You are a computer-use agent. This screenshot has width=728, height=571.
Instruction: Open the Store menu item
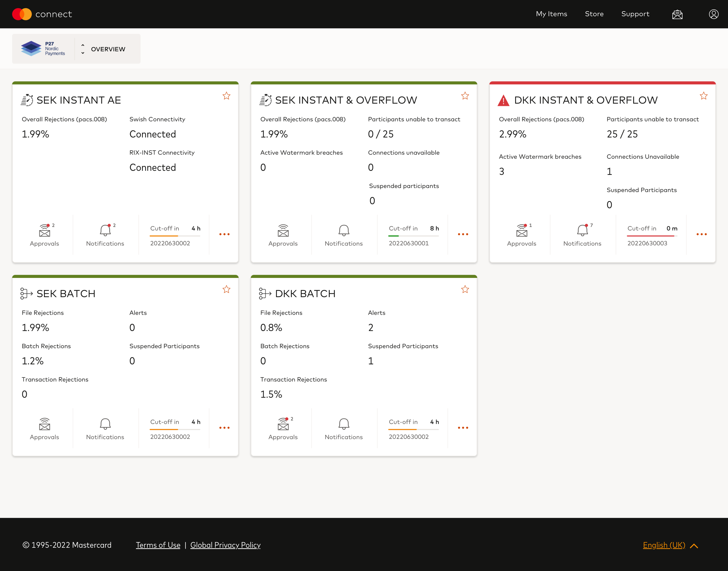(594, 14)
